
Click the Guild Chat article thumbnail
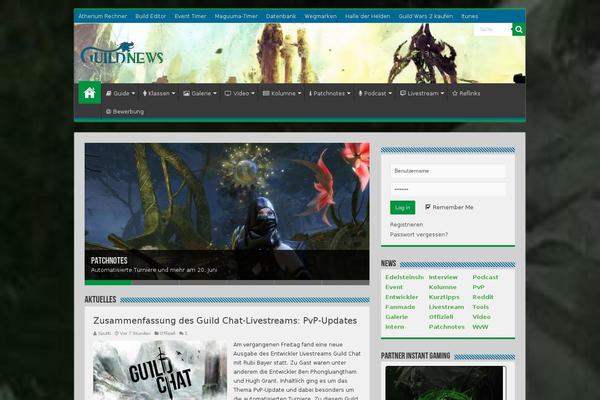(x=160, y=370)
